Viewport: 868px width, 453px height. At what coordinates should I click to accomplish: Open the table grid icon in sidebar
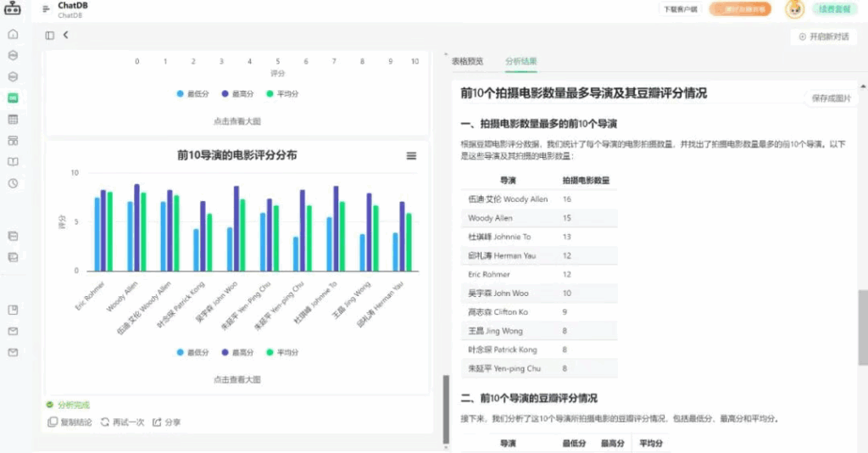click(13, 120)
